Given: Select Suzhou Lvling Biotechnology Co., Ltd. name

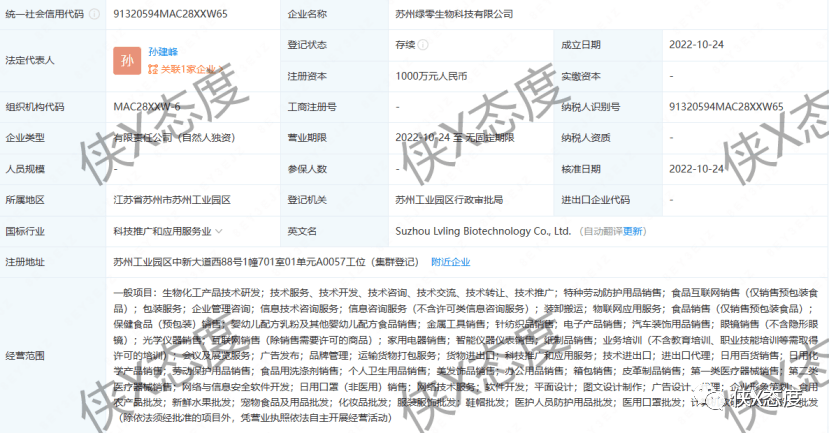Looking at the screenshot, I should [x=483, y=231].
